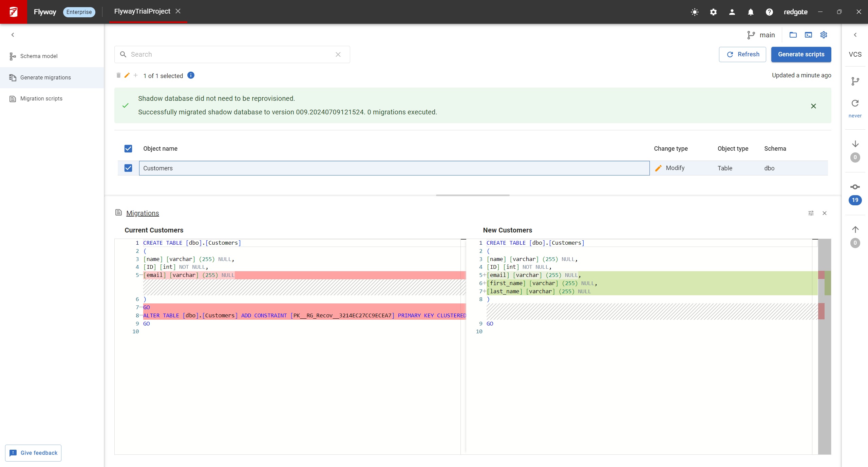
Task: Open the help question mark icon
Action: (x=769, y=12)
